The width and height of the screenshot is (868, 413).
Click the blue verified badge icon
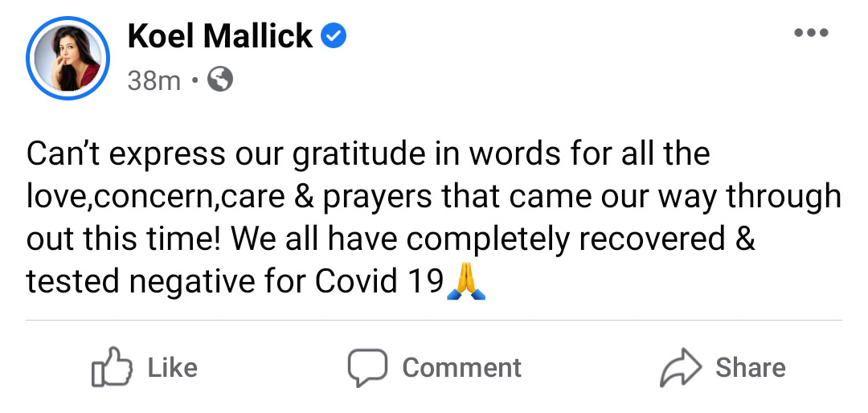(x=334, y=36)
